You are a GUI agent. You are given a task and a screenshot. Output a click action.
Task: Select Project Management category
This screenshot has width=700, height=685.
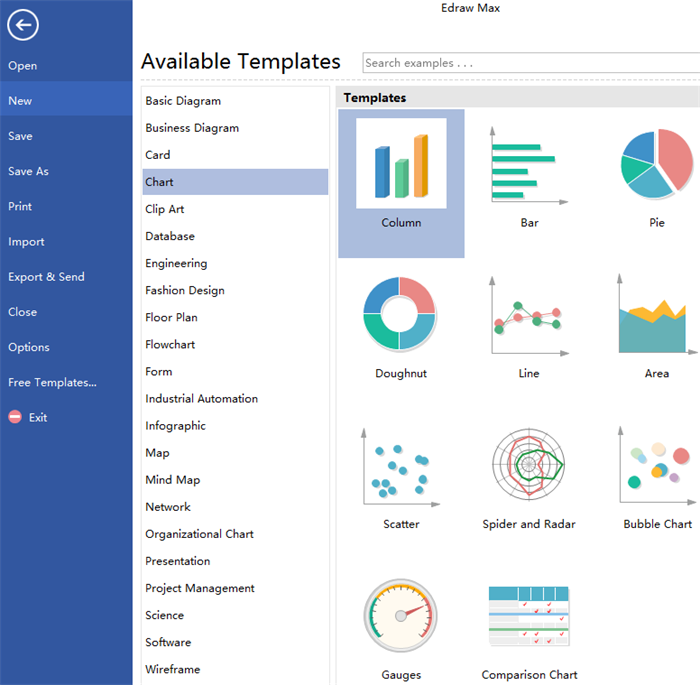(x=235, y=588)
